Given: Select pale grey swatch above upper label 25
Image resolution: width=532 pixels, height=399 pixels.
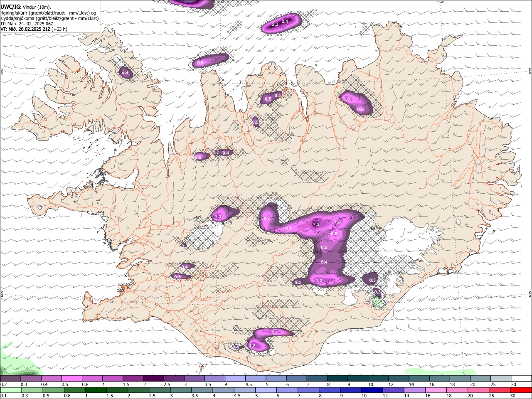Looking at the screenshot, I should click(x=501, y=379).
